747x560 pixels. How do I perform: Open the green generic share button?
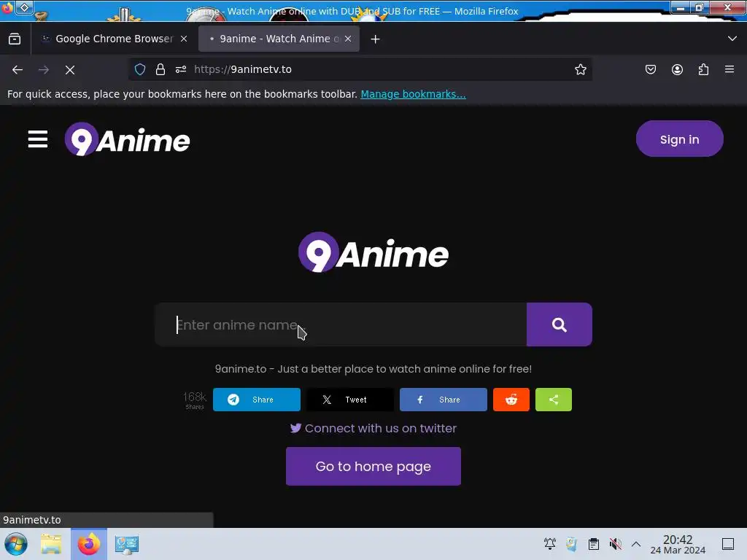click(554, 400)
